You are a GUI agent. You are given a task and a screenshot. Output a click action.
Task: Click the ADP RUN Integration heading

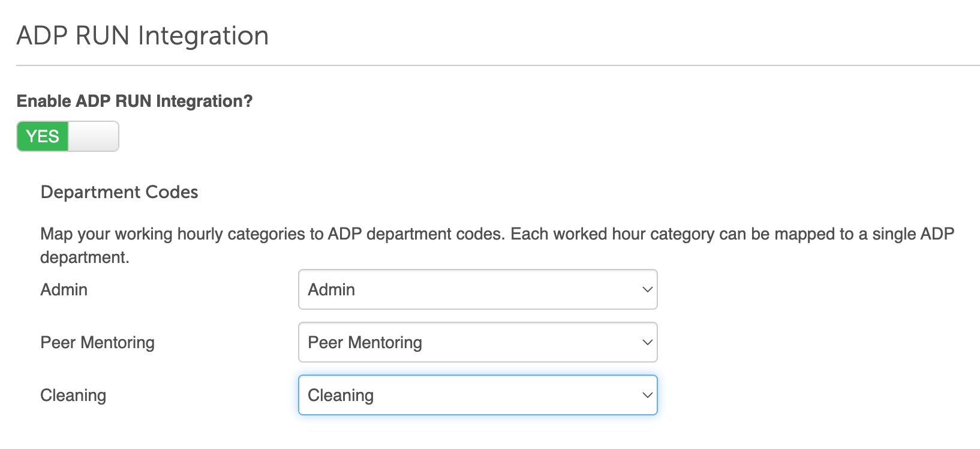(143, 35)
